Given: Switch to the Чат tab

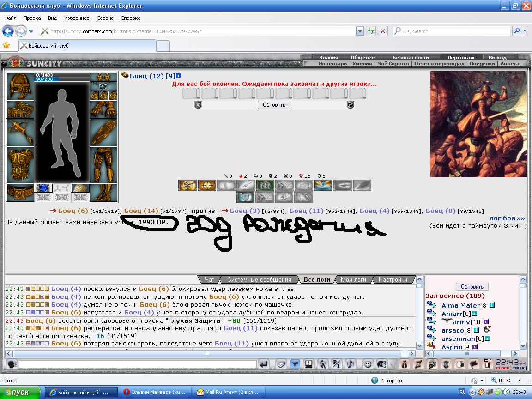Looking at the screenshot, I should coord(209,279).
